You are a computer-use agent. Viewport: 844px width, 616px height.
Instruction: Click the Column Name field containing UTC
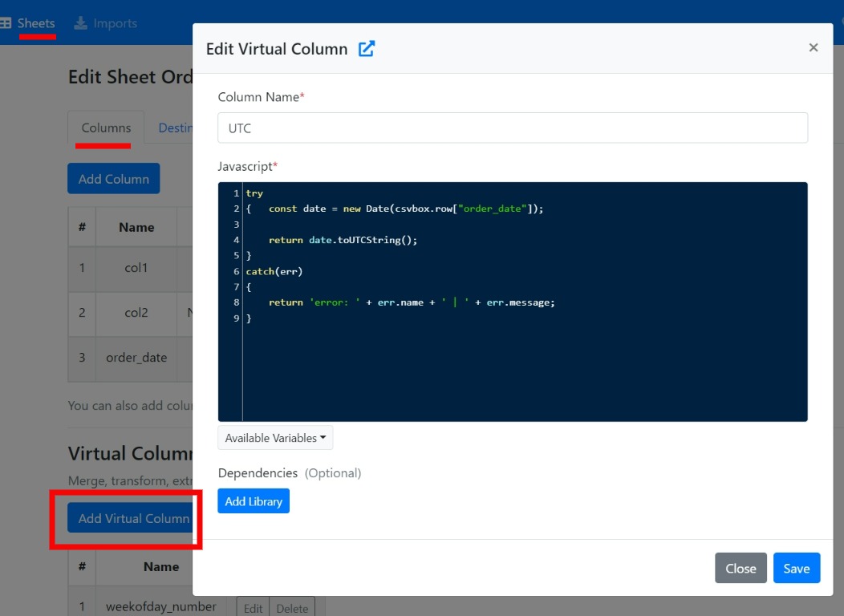(513, 128)
